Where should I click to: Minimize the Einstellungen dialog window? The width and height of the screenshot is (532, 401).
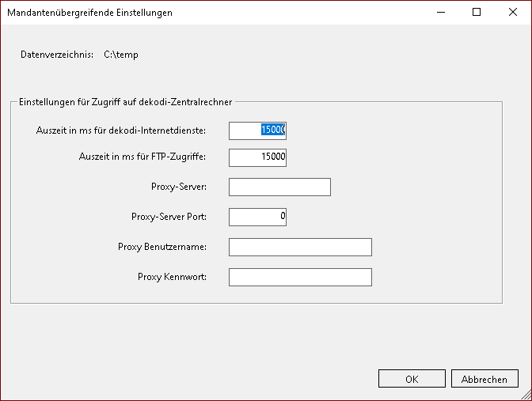click(440, 13)
